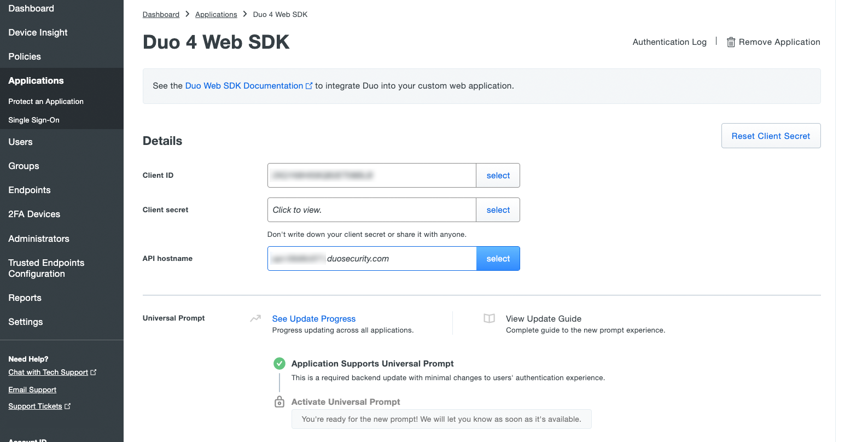This screenshot has width=868, height=442.
Task: Open the Authentication Log link
Action: pyautogui.click(x=669, y=42)
